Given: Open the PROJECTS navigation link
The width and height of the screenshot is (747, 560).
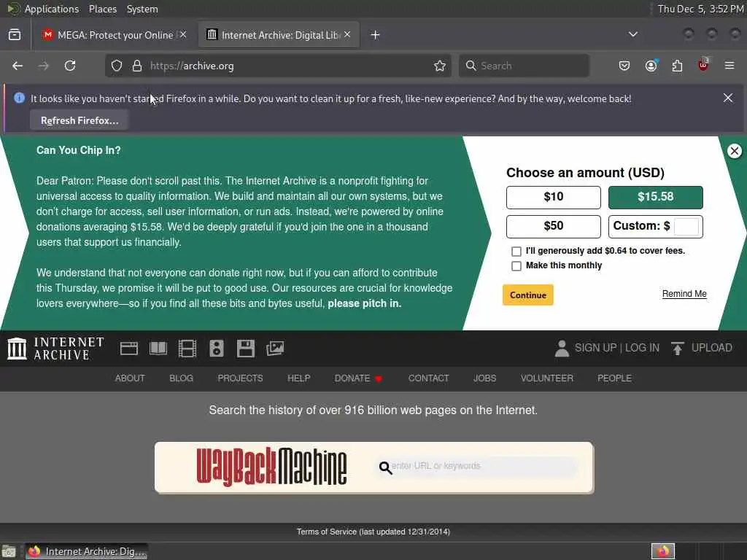Looking at the screenshot, I should (x=240, y=378).
